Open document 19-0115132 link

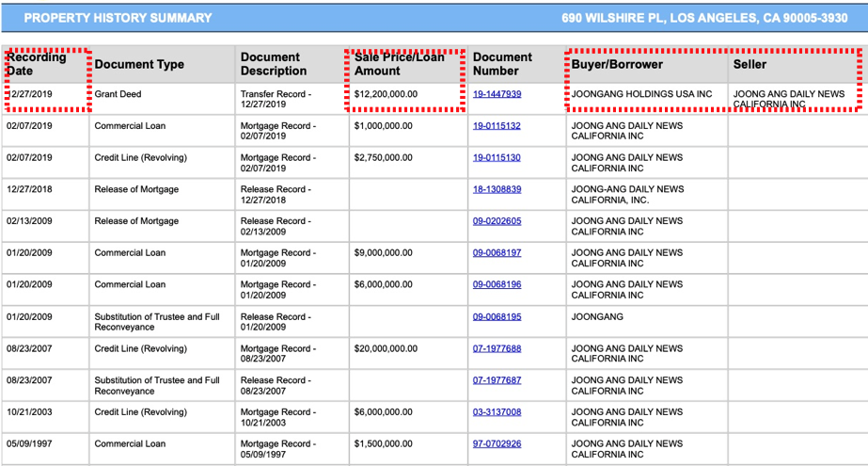tap(497, 126)
